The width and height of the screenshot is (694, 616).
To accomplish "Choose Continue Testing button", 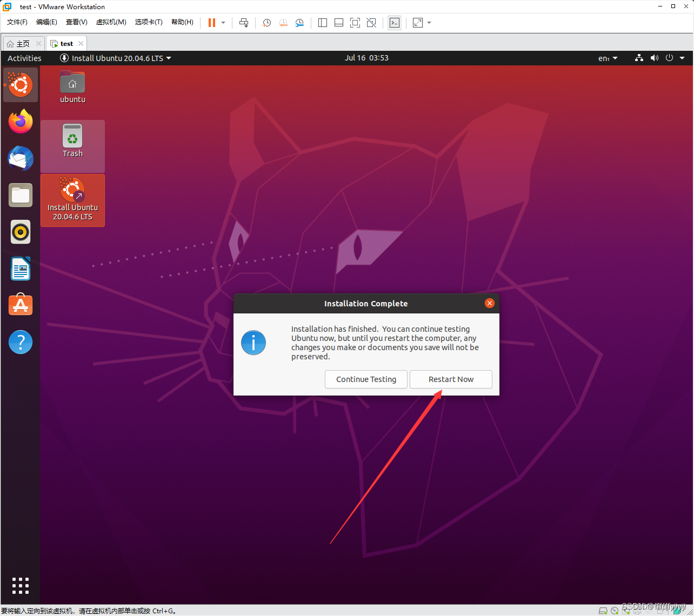I will click(x=366, y=379).
